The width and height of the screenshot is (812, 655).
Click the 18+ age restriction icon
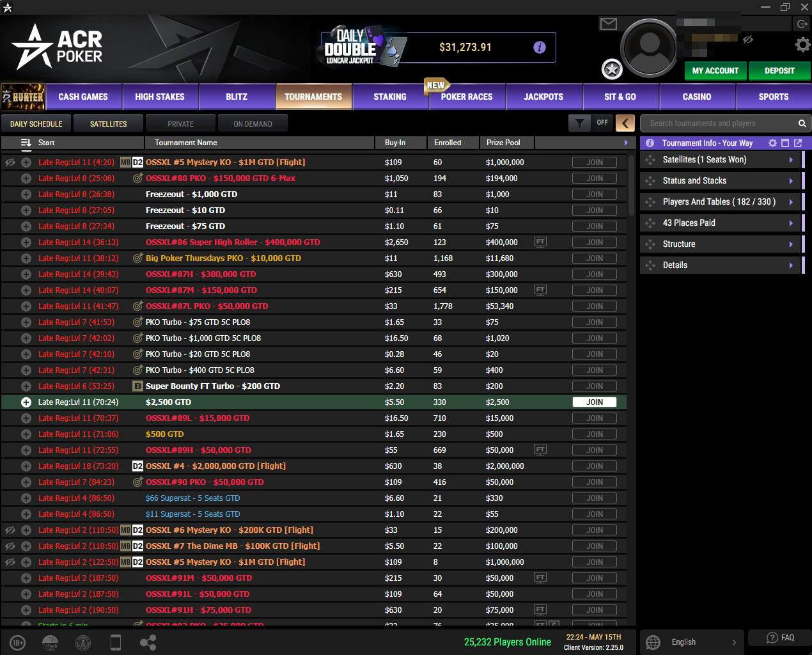18,643
